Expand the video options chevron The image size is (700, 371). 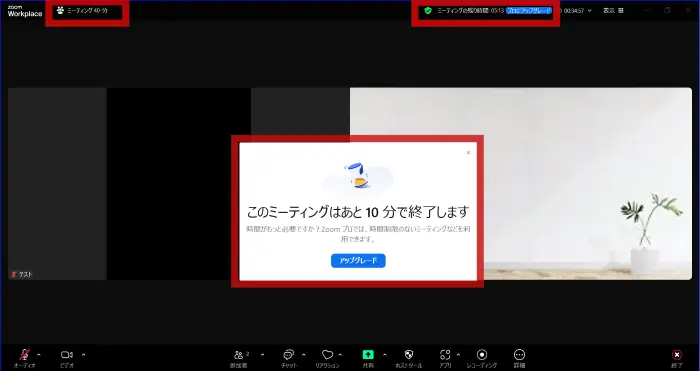(83, 355)
